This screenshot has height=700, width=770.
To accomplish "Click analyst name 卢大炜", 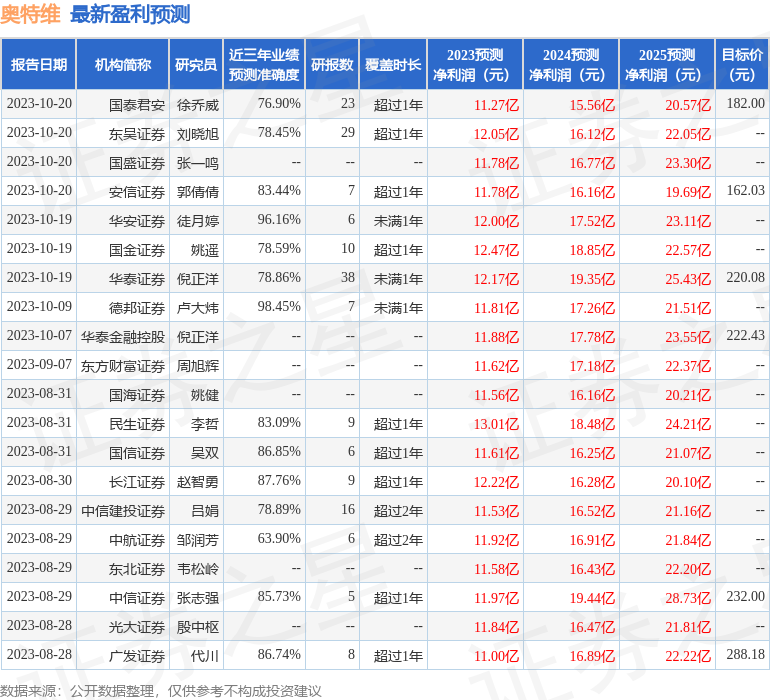I will tap(198, 308).
